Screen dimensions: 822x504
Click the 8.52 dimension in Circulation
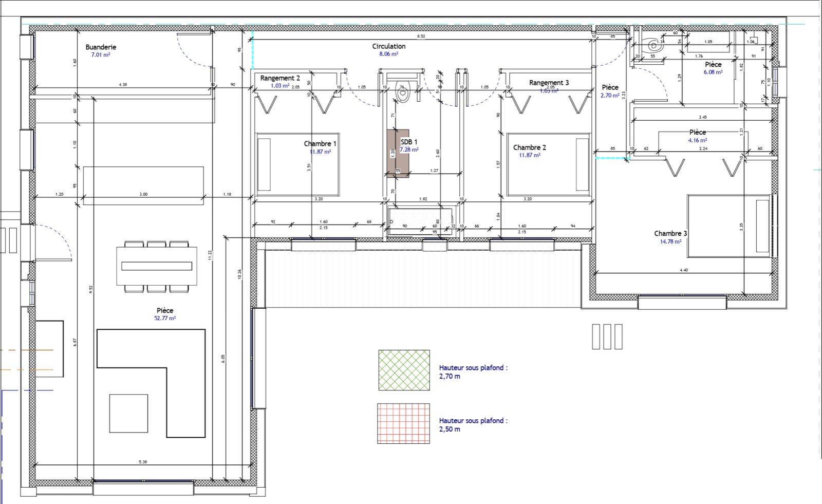(421, 36)
